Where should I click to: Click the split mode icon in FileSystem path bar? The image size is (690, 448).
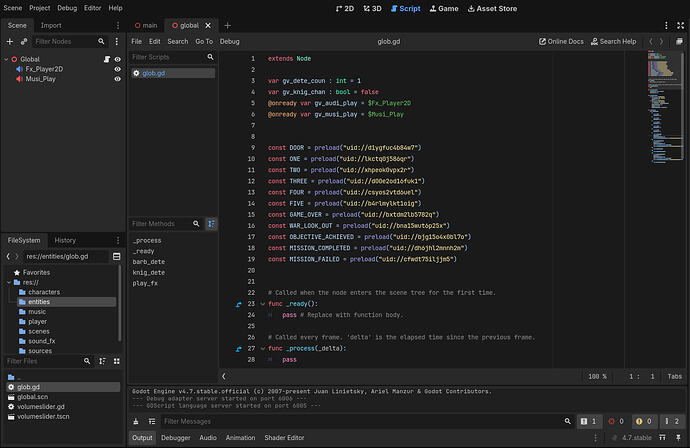[x=117, y=257]
